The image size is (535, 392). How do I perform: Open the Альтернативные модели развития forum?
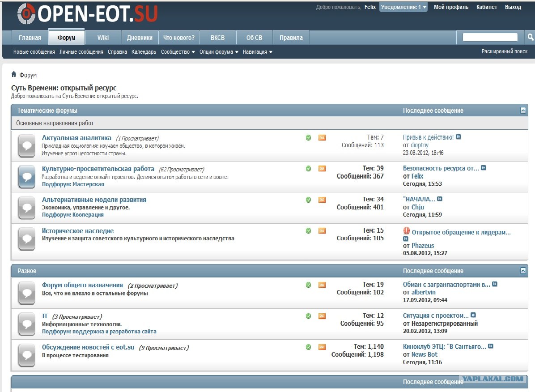[94, 200]
